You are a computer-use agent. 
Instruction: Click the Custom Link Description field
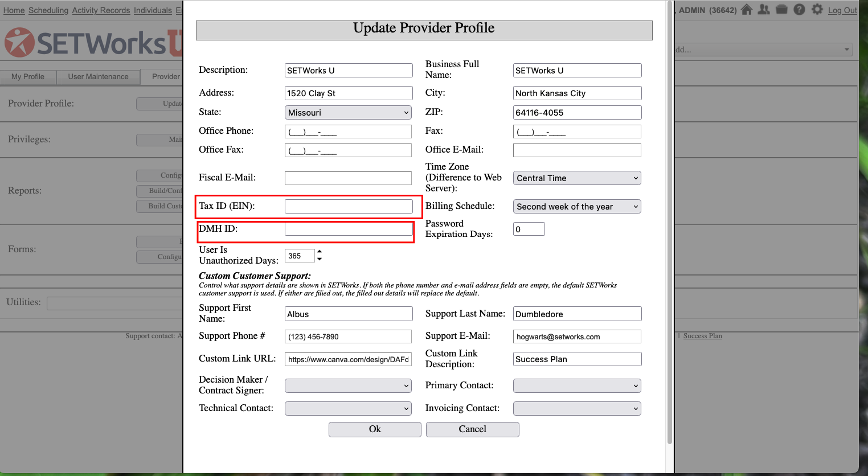(578, 359)
